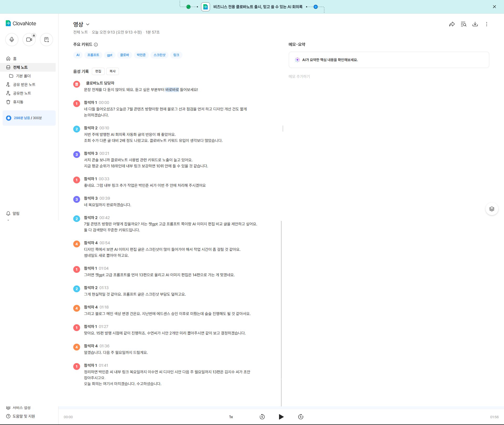Viewport: 504px width, 425px height.
Task: Jump to the 00:33 timestamp
Action: (104, 179)
